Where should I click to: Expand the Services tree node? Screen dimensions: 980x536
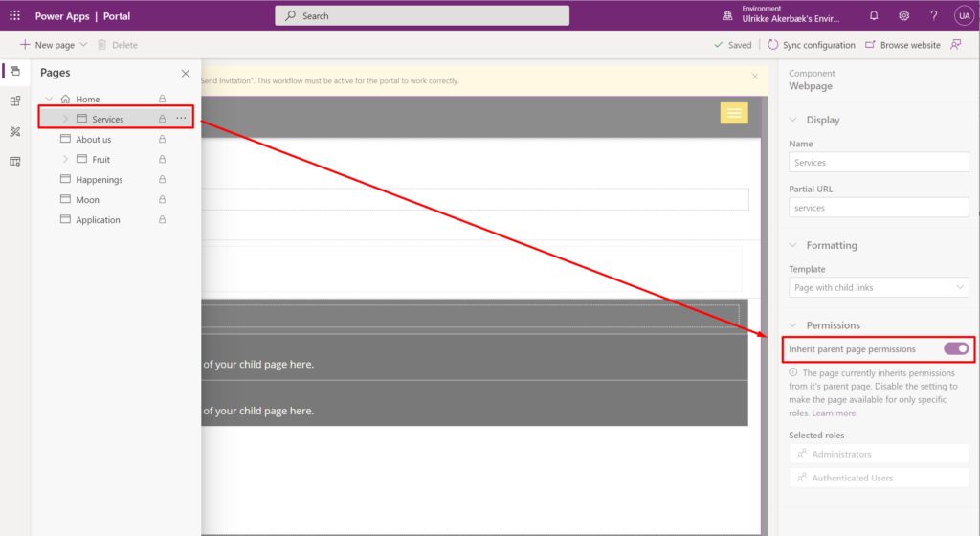65,119
